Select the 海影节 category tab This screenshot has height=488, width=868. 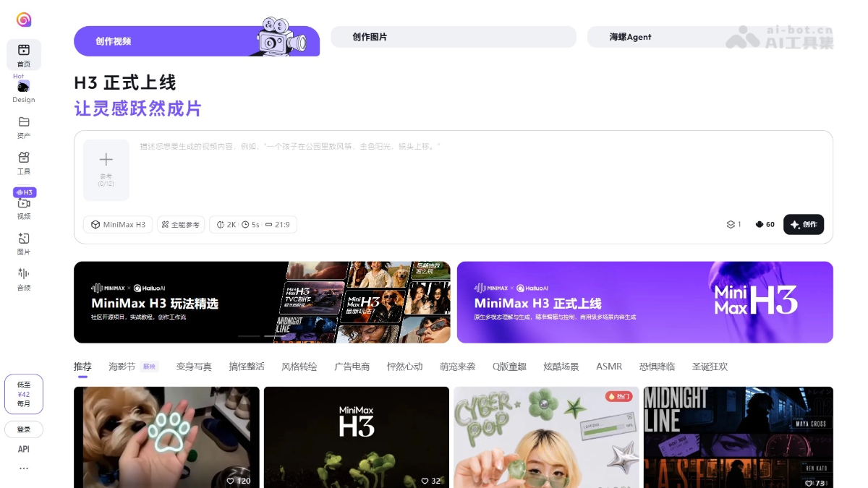click(122, 367)
